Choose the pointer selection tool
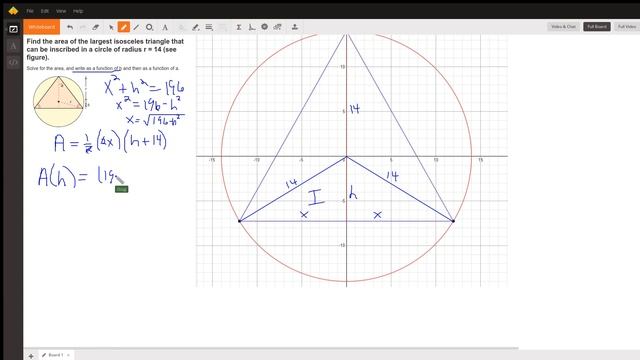Image resolution: width=640 pixels, height=360 pixels. point(111,27)
